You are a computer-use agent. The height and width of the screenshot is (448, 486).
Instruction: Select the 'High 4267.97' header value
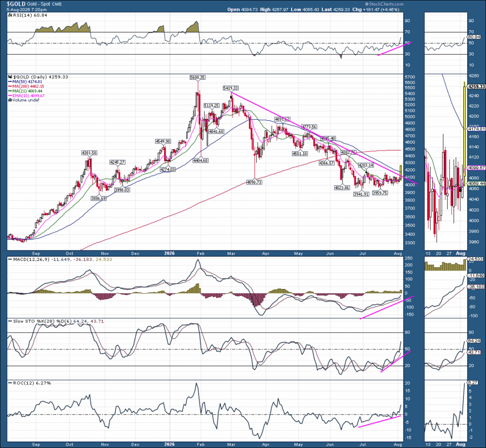click(x=274, y=9)
